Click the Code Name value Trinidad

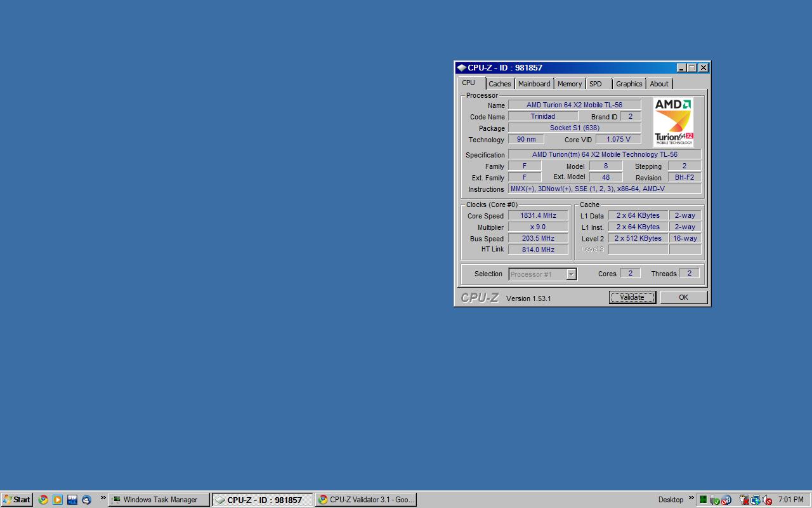pos(543,116)
